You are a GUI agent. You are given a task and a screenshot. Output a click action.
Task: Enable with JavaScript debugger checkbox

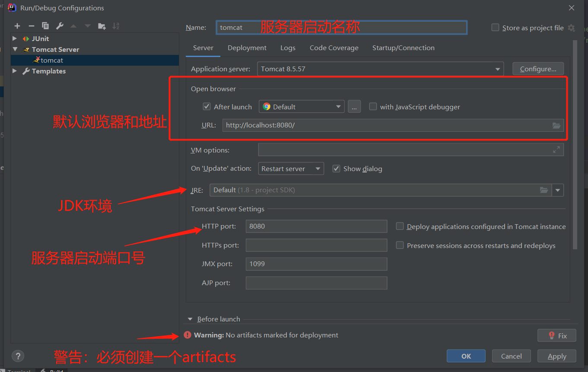click(373, 107)
